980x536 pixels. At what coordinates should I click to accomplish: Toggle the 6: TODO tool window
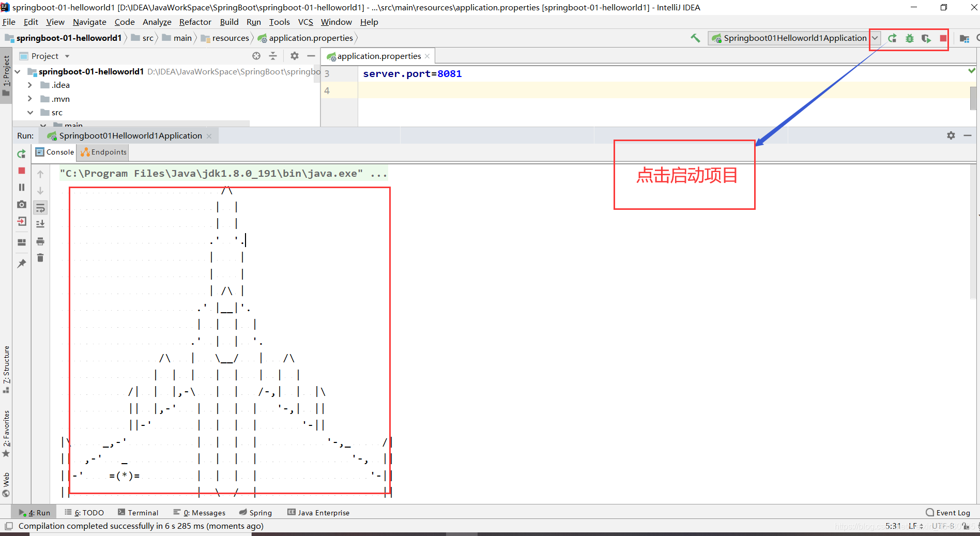coord(84,513)
